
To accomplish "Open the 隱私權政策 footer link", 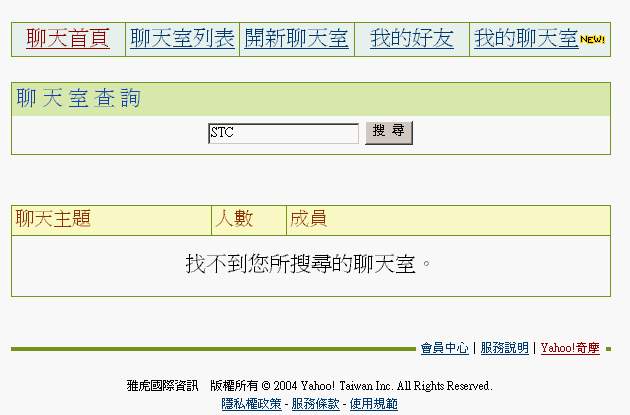I will [251, 404].
